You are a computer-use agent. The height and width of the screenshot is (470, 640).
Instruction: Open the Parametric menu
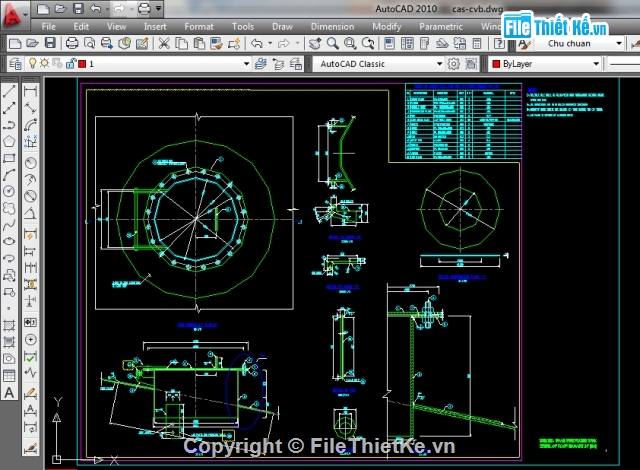tap(441, 27)
